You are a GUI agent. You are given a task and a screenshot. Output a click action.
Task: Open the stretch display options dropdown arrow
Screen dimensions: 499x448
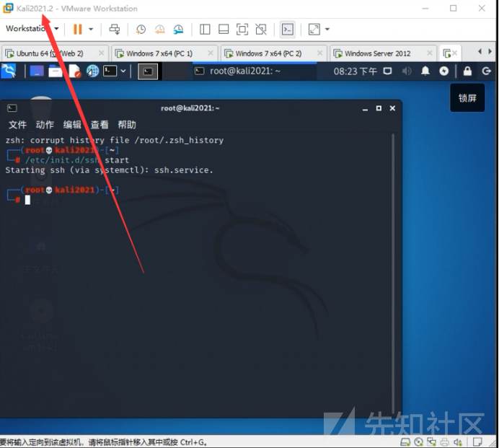pyautogui.click(x=327, y=30)
